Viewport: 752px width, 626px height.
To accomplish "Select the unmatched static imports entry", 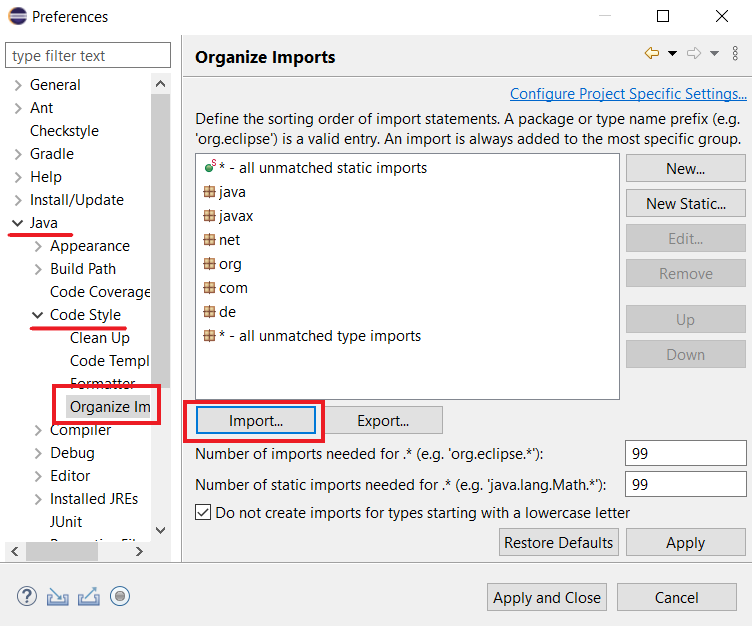I will coord(316,168).
